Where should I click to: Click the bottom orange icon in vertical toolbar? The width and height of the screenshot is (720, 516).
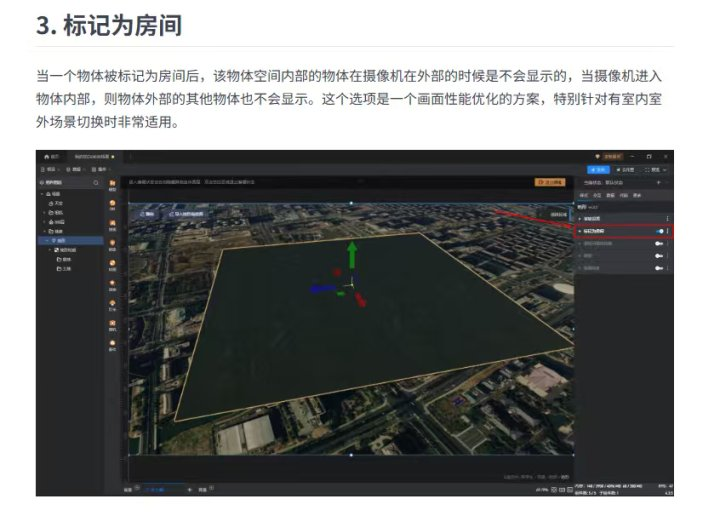(x=112, y=345)
